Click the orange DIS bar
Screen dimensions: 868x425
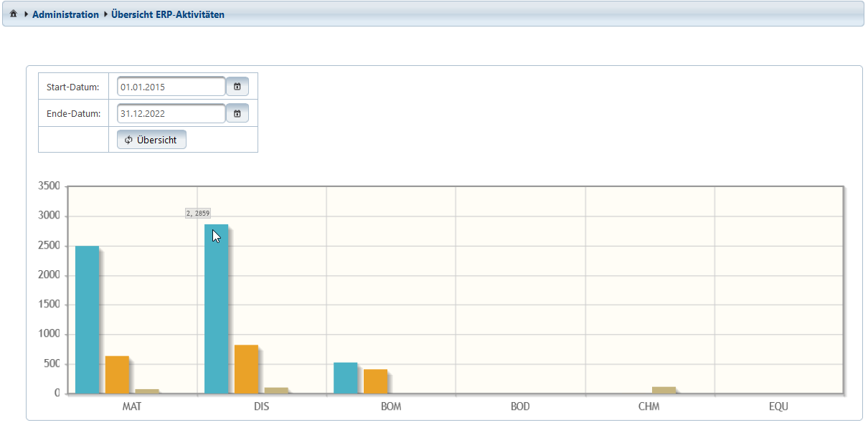[246, 369]
